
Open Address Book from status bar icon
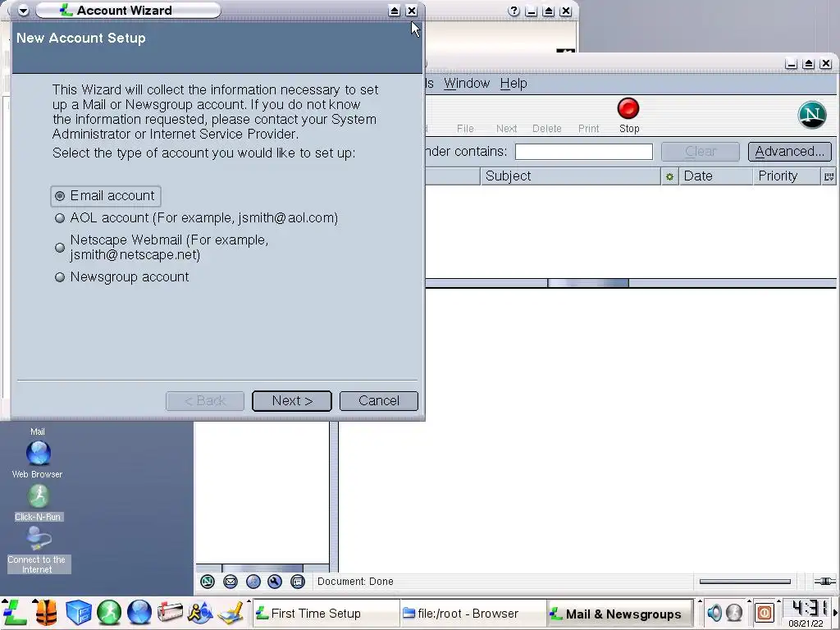pos(298,582)
